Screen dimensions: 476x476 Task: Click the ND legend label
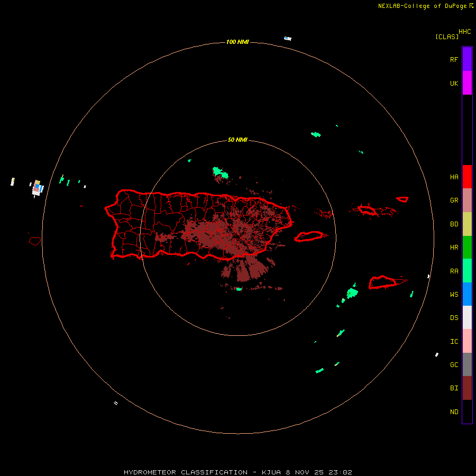coord(454,412)
